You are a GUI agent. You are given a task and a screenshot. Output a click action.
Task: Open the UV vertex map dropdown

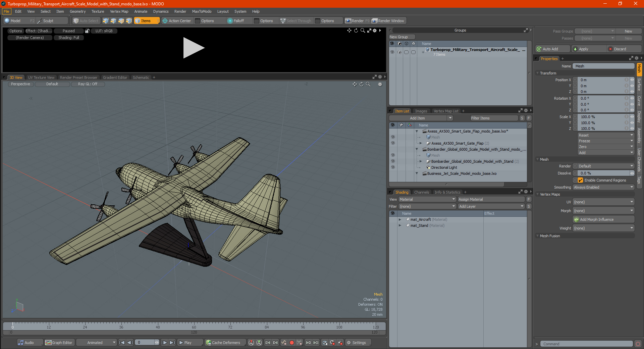click(x=603, y=202)
